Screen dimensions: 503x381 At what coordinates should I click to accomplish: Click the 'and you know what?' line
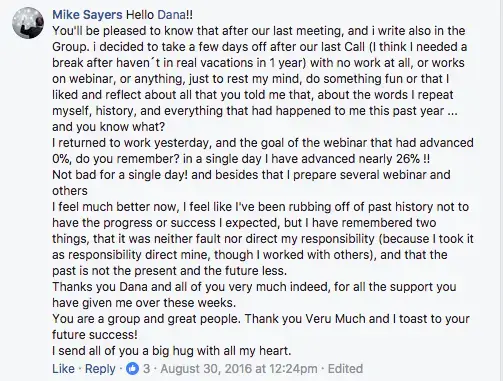pyautogui.click(x=109, y=127)
